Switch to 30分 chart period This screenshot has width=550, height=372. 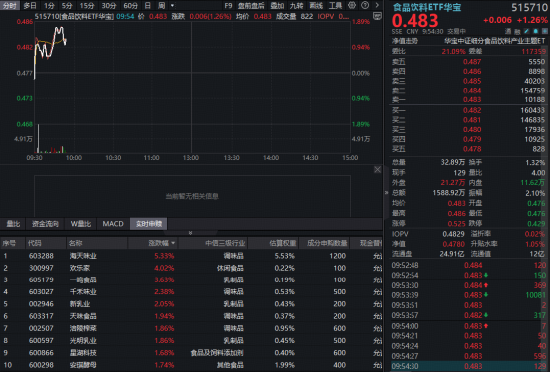click(x=108, y=6)
